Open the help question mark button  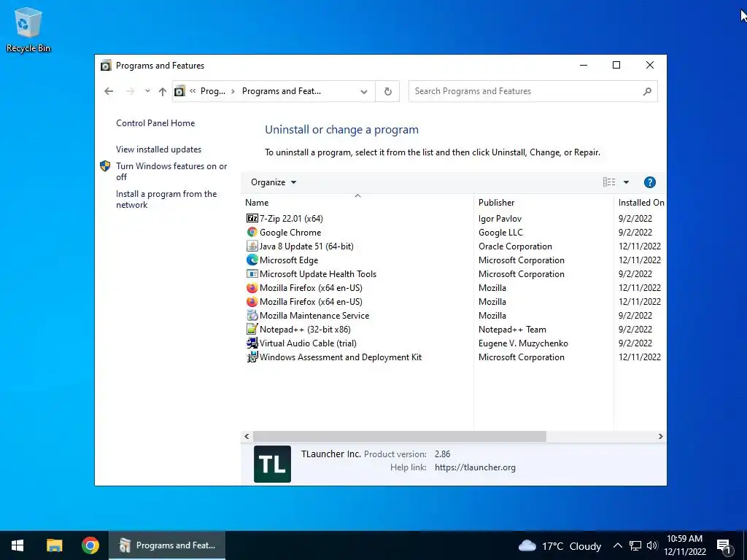649,182
